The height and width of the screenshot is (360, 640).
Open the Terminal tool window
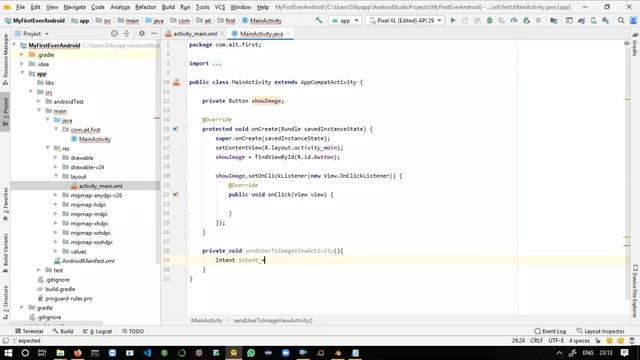tap(29, 331)
